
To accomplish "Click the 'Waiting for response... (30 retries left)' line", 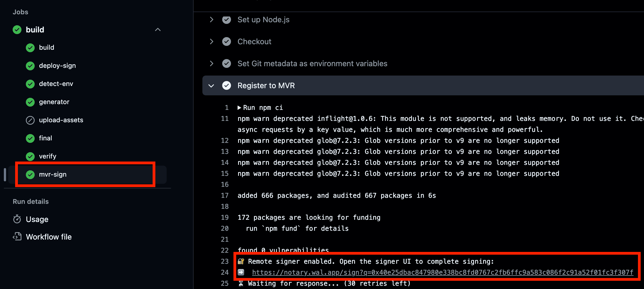I will point(329,283).
